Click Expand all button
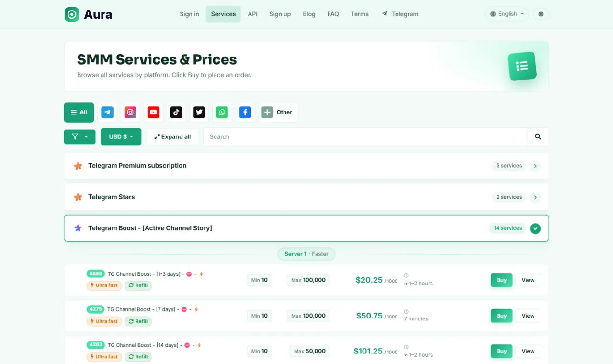 172,136
